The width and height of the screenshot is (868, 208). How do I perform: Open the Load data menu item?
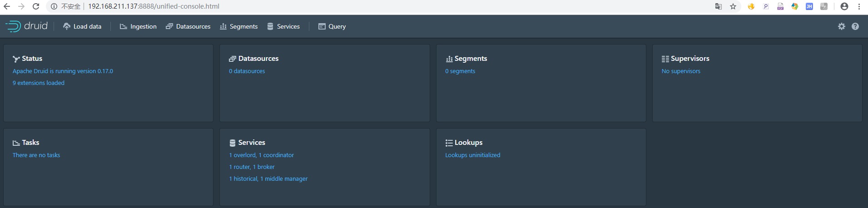(x=82, y=26)
